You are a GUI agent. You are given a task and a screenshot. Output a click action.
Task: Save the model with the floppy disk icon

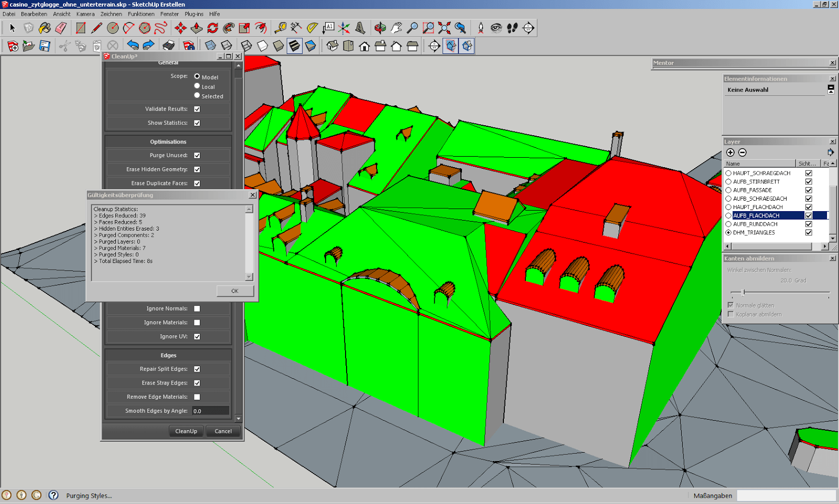pos(45,46)
